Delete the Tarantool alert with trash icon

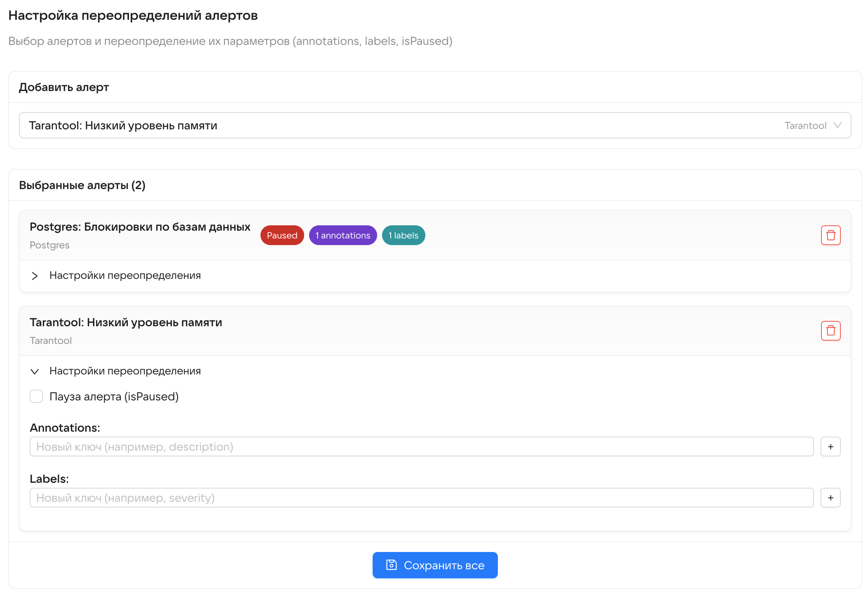coord(830,331)
